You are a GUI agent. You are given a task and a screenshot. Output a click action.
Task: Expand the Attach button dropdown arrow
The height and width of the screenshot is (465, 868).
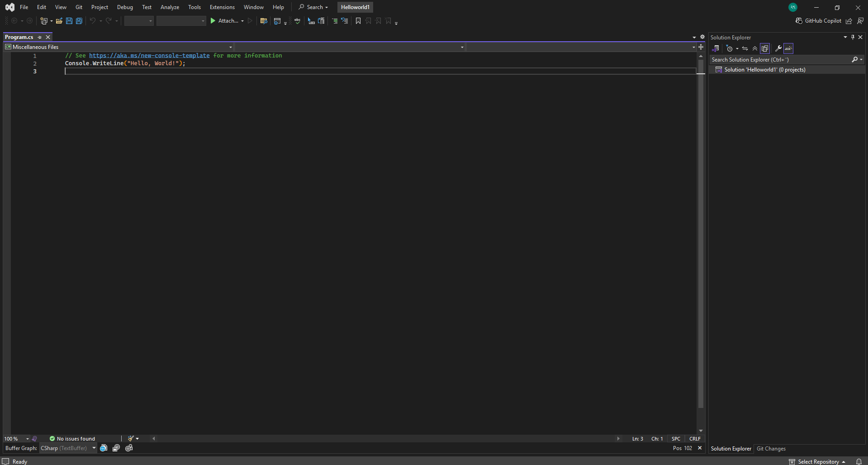242,21
